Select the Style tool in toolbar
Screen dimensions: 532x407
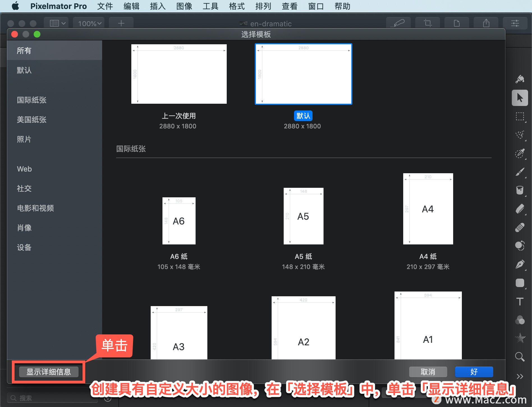520,79
